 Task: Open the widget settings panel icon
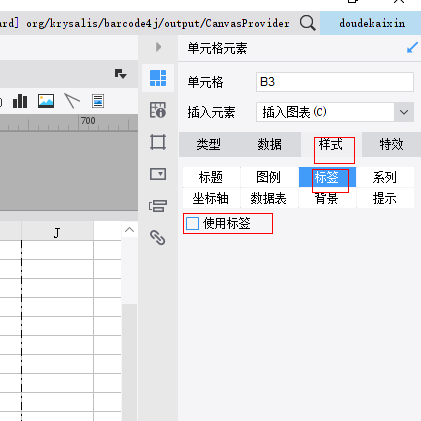[x=158, y=174]
